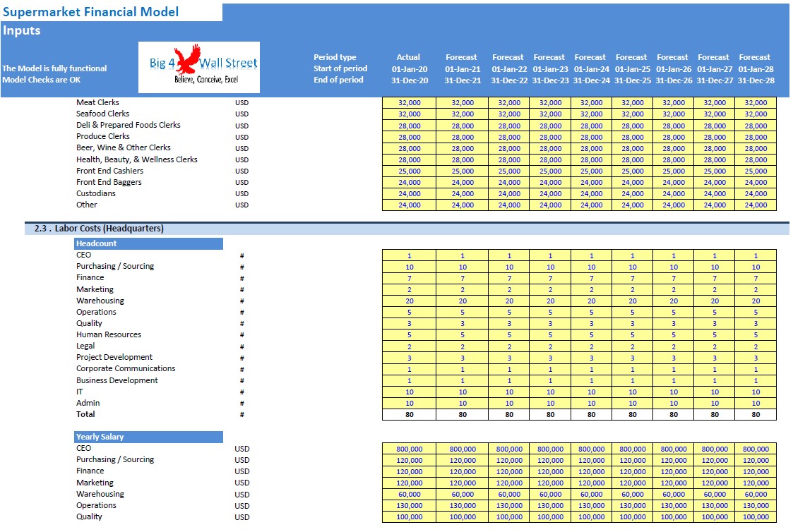The image size is (793, 532).
Task: Click the Total headcount row label
Action: [85, 414]
